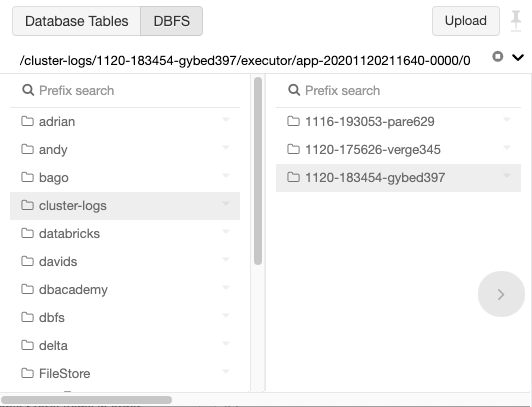Open the adrian folder
The width and height of the screenshot is (532, 407).
pyautogui.click(x=125, y=121)
